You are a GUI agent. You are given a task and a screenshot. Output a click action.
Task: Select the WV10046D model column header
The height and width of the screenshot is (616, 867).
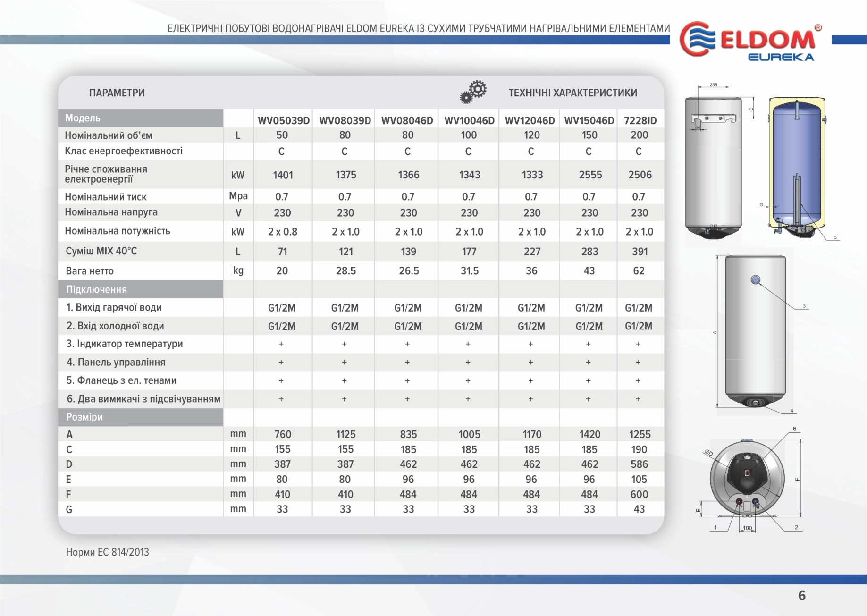coord(469,120)
